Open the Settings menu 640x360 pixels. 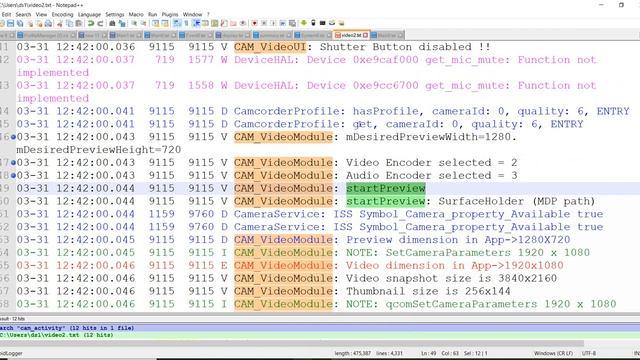[115, 14]
